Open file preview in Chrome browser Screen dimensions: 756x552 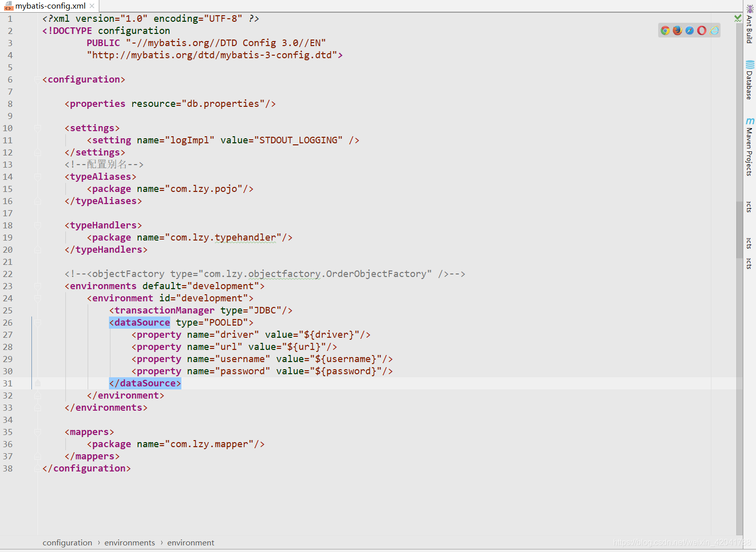coord(665,30)
